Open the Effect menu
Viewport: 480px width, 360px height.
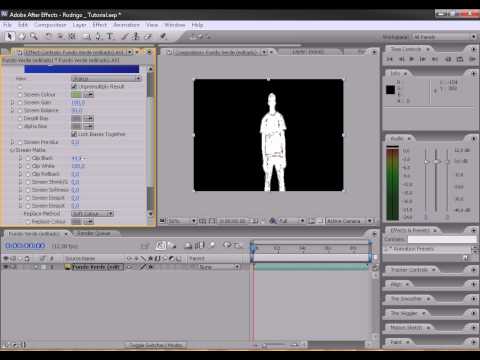[x=100, y=25]
